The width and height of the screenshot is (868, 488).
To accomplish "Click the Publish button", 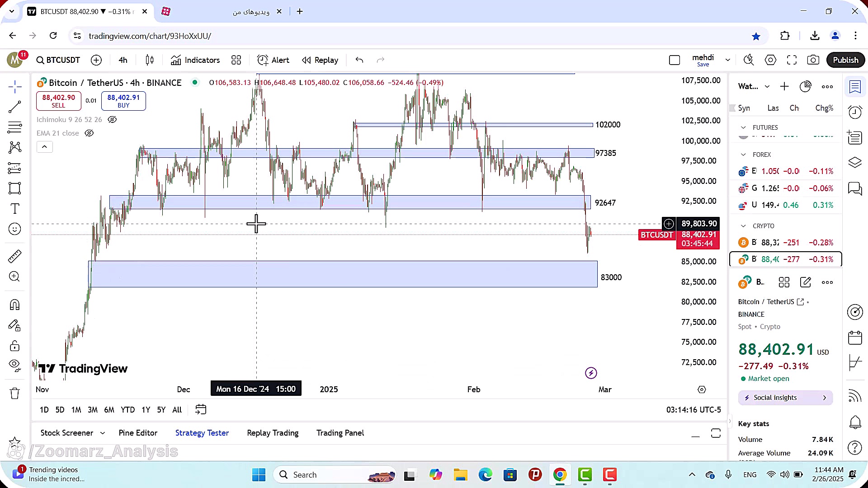I will pos(845,60).
